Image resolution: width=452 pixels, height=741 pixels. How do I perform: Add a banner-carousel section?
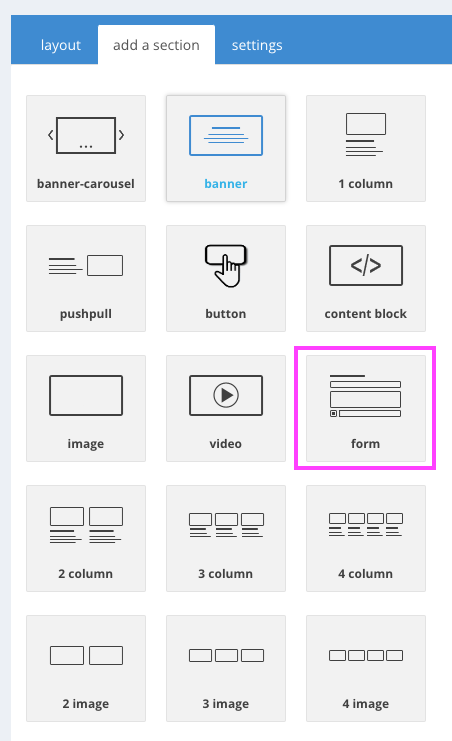pyautogui.click(x=86, y=148)
